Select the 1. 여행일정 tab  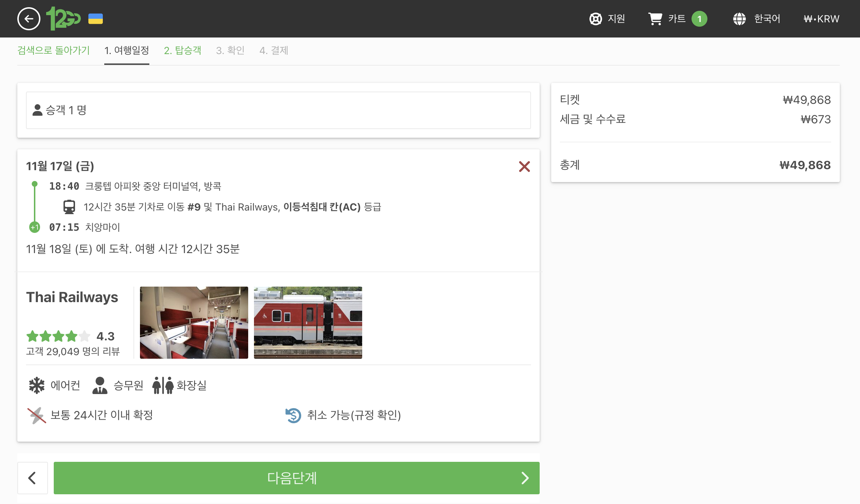tap(127, 50)
